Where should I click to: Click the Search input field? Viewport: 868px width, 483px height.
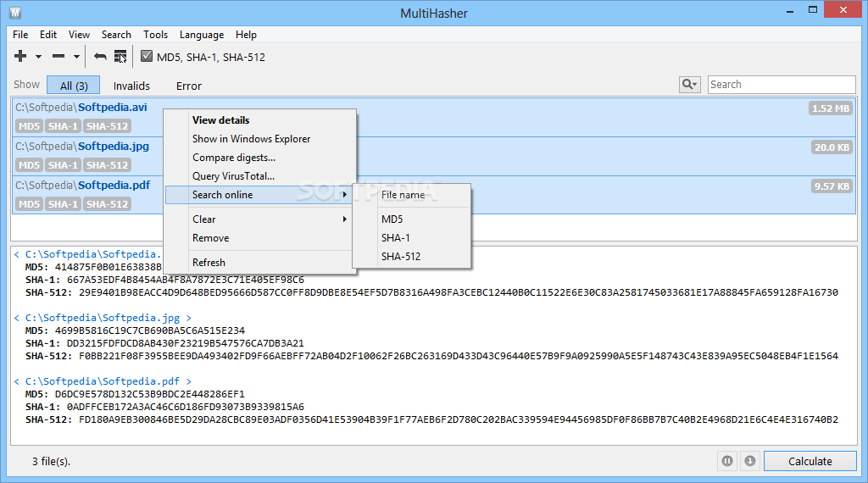pyautogui.click(x=782, y=84)
